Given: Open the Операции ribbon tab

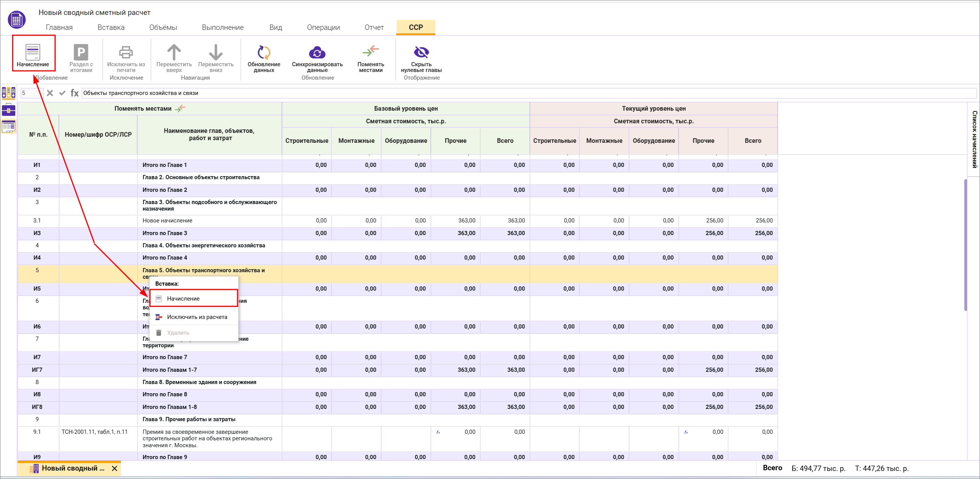Looking at the screenshot, I should [323, 28].
